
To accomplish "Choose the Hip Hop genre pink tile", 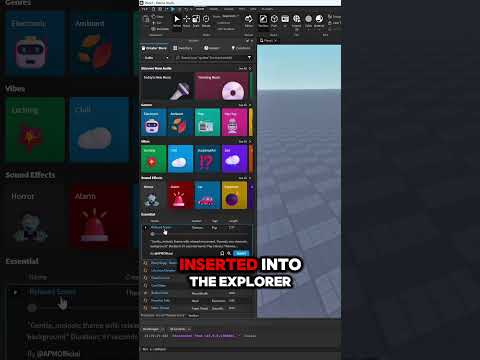I will (234, 122).
